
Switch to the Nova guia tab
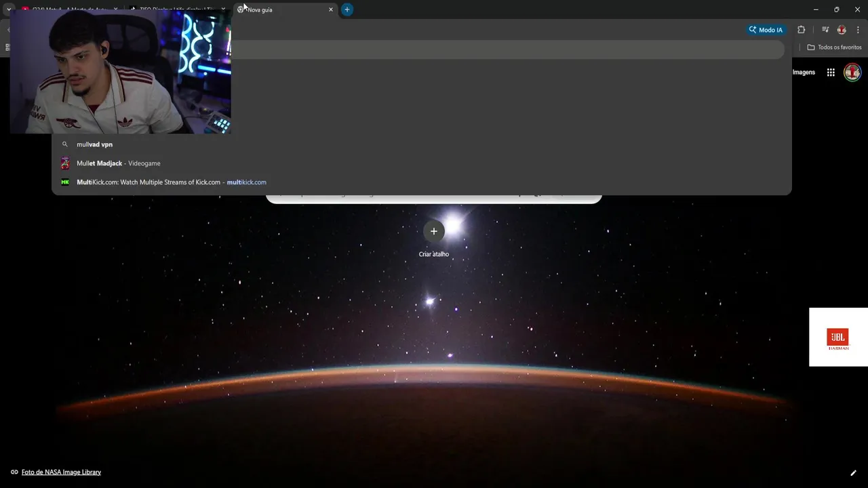point(285,9)
